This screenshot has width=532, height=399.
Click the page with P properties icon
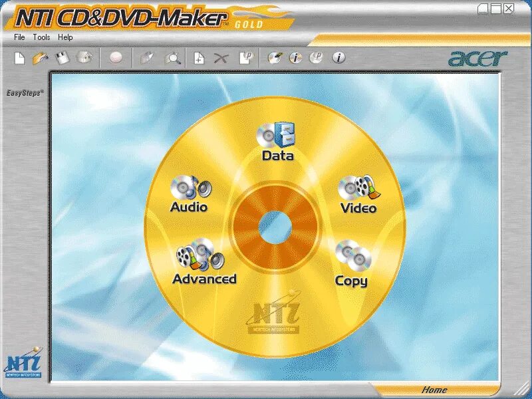246,58
